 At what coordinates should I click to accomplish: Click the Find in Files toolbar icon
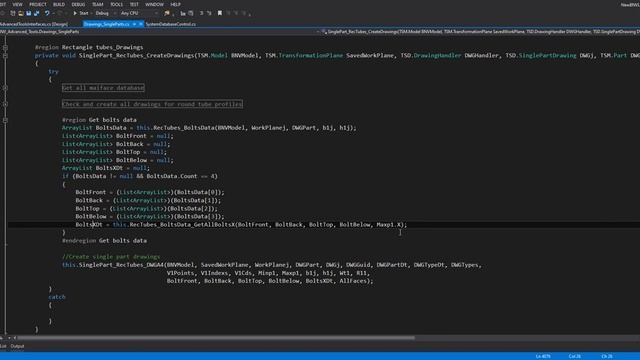coord(167,13)
